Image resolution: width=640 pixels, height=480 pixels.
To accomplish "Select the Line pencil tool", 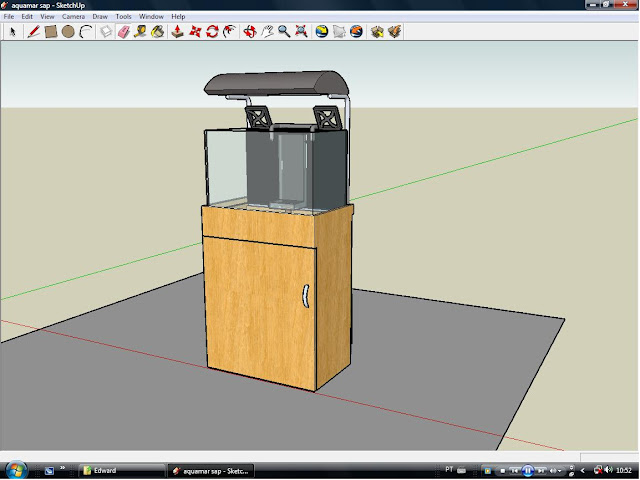I will pos(33,31).
